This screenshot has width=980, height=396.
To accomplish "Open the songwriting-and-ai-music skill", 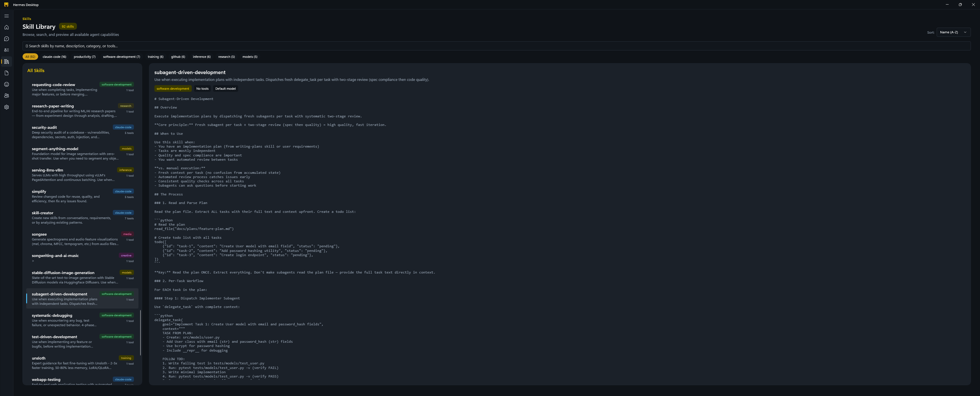I will click(x=83, y=258).
